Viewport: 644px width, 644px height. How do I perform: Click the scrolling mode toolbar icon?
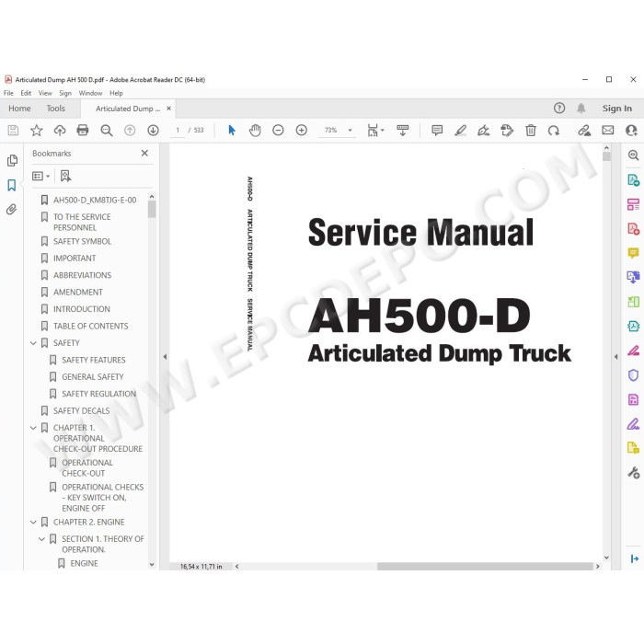(403, 131)
